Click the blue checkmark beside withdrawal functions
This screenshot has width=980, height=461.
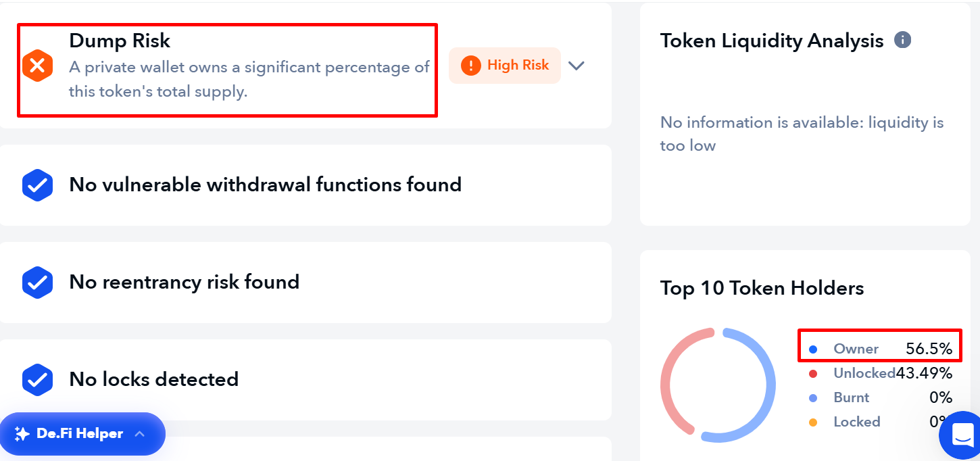tap(37, 185)
